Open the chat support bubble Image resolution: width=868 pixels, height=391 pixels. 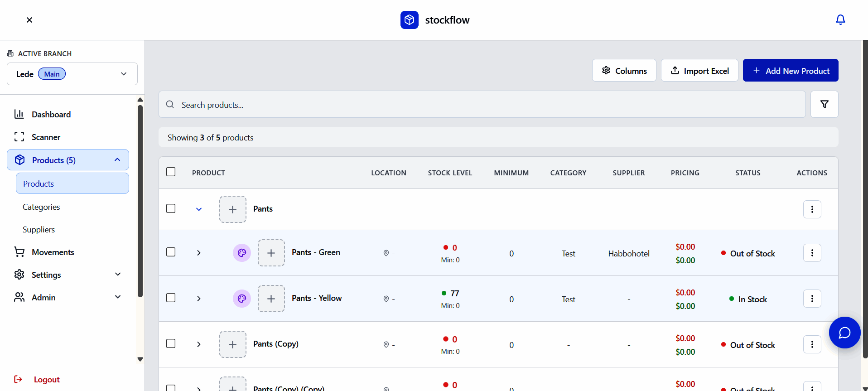844,333
